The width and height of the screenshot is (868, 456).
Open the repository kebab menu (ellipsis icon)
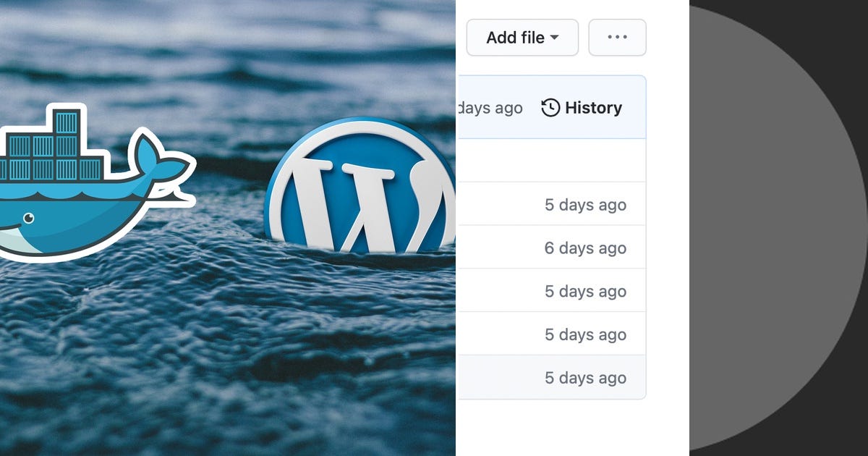617,37
